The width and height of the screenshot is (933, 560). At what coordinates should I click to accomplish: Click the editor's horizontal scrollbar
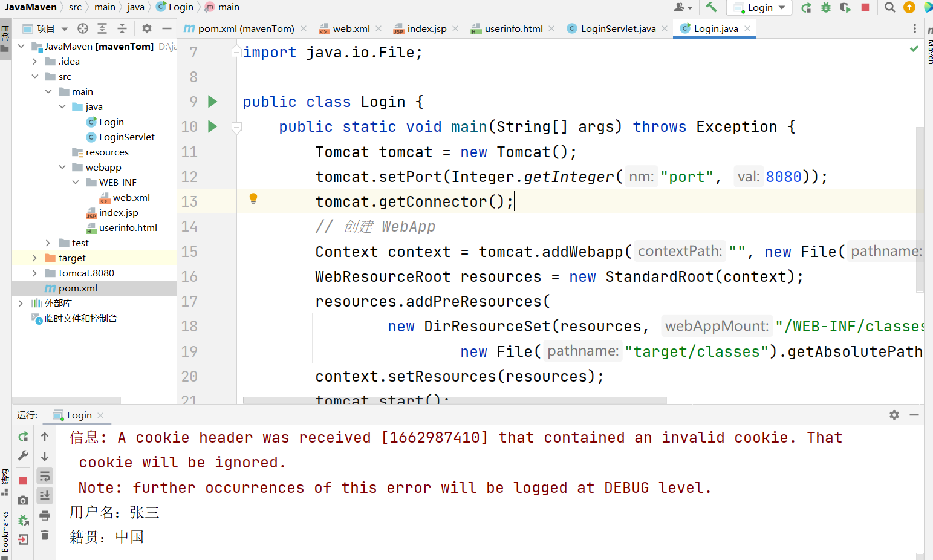click(454, 400)
